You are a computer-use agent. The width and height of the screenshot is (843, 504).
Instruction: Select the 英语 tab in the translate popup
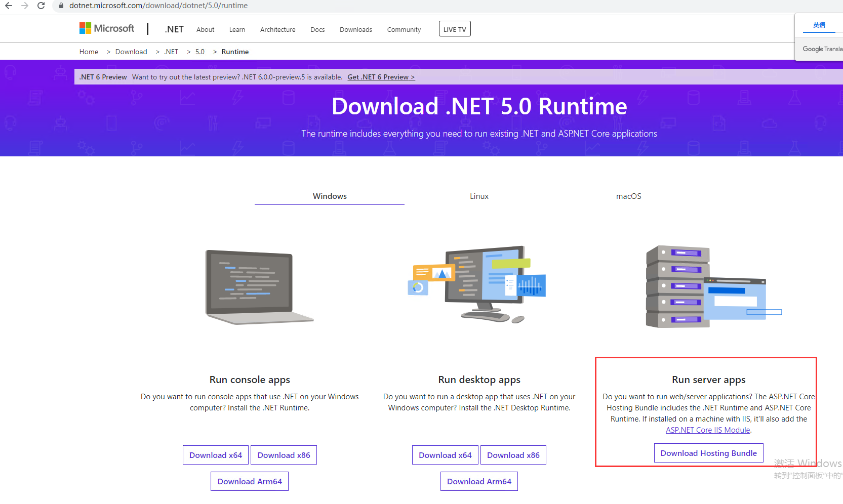tap(819, 25)
